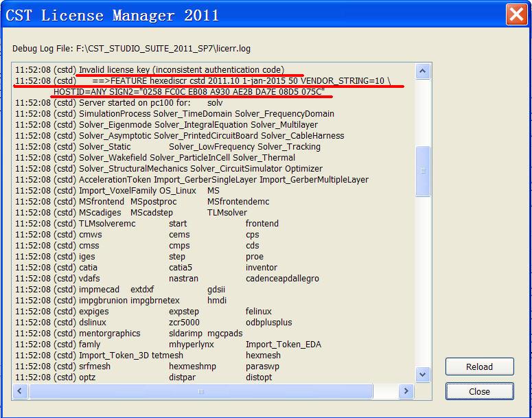Click the famly log line
Screen dimensions: 532x418
click(x=168, y=345)
